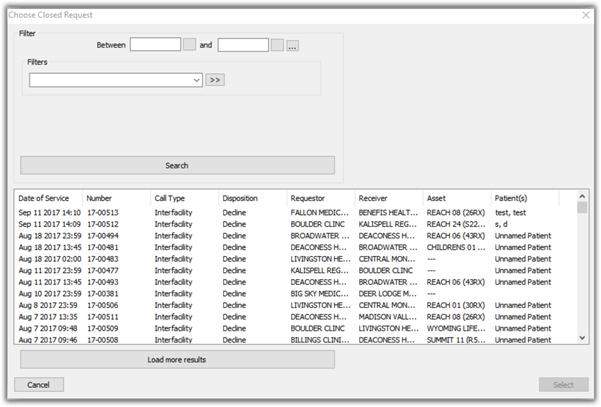The image size is (601, 407).
Task: Sort by Disposition column header
Action: coord(253,198)
